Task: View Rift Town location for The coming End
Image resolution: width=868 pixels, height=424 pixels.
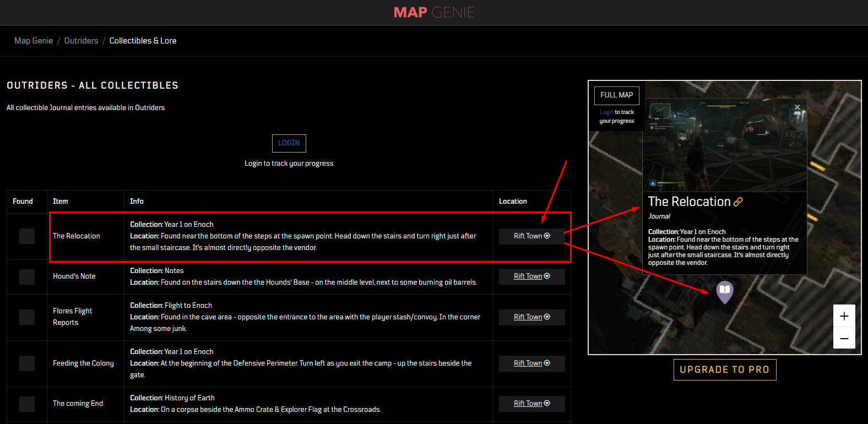Action: coord(532,404)
